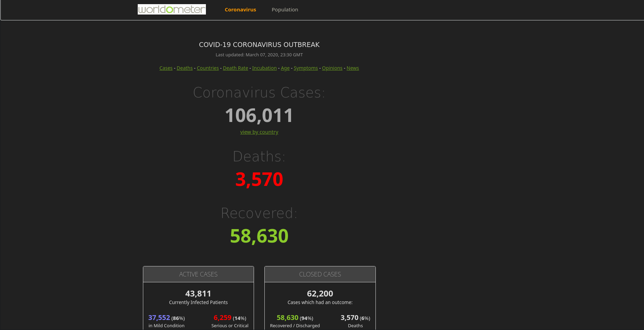Open the Age link
The height and width of the screenshot is (330, 644).
coord(285,68)
